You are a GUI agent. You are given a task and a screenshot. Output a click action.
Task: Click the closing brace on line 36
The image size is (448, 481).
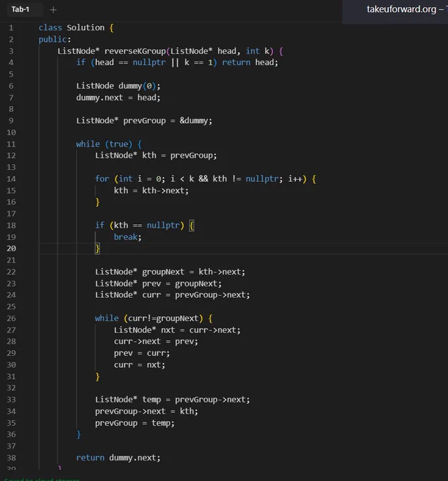pos(78,435)
